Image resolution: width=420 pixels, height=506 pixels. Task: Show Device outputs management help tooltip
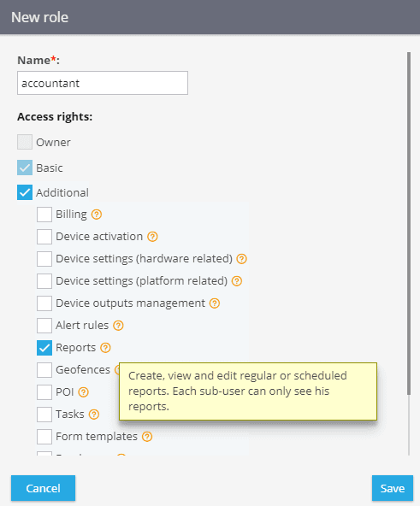point(215,303)
